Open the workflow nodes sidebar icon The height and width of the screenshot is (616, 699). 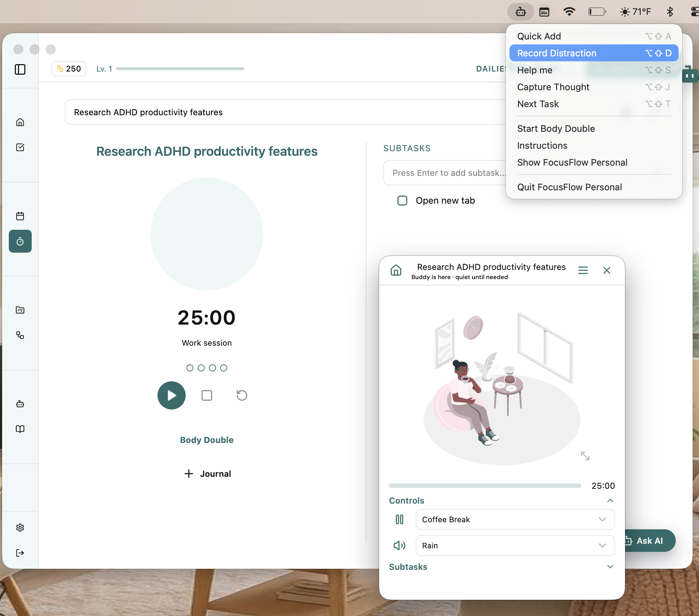pos(20,335)
